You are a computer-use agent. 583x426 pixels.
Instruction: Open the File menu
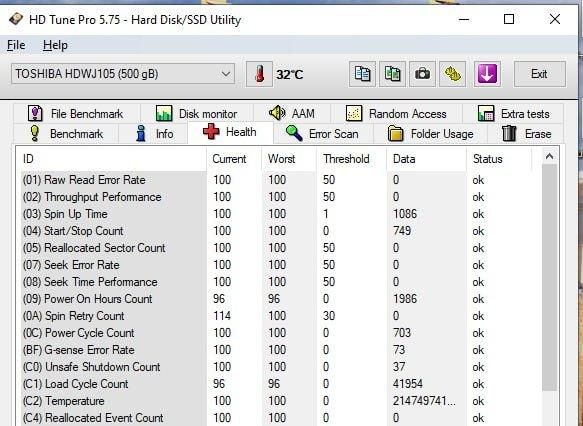click(x=16, y=45)
